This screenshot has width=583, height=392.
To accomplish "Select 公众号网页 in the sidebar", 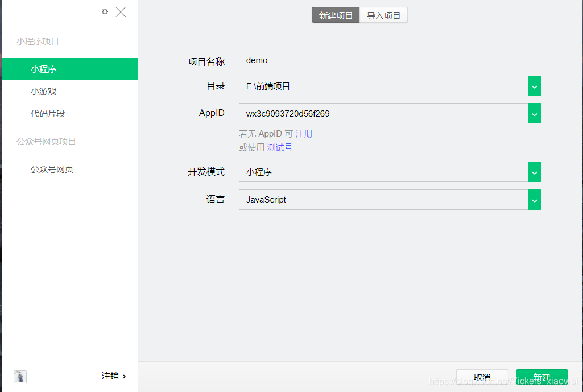I will click(52, 169).
